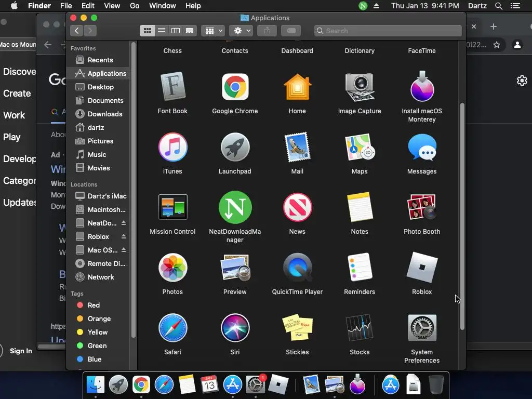Open the group-by arrangement dropdown
Image resolution: width=532 pixels, height=399 pixels.
point(214,31)
